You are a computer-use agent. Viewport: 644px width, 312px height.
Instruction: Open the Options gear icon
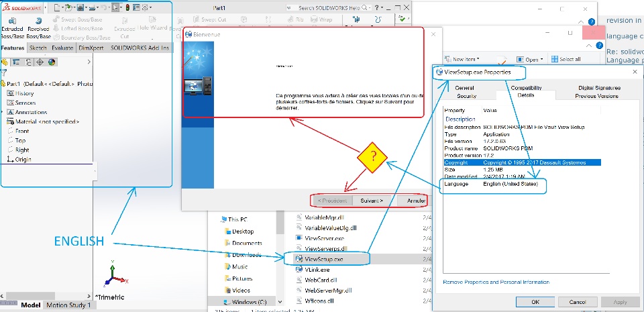click(x=145, y=7)
